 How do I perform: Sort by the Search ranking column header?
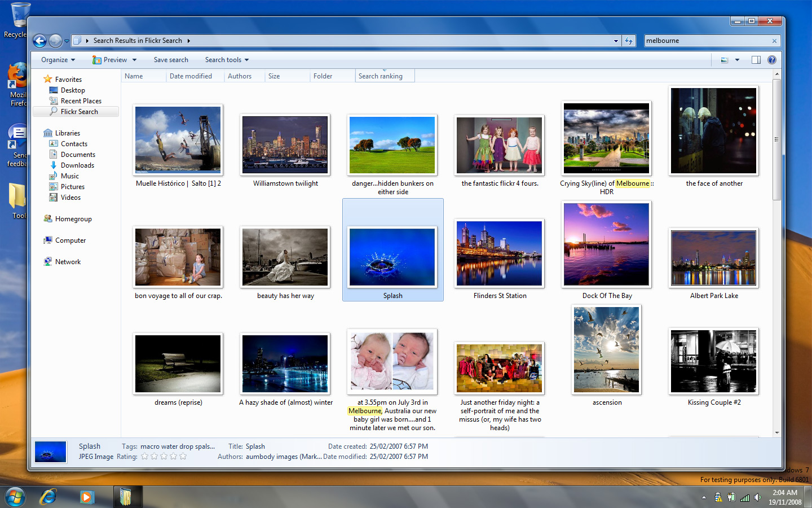click(381, 76)
